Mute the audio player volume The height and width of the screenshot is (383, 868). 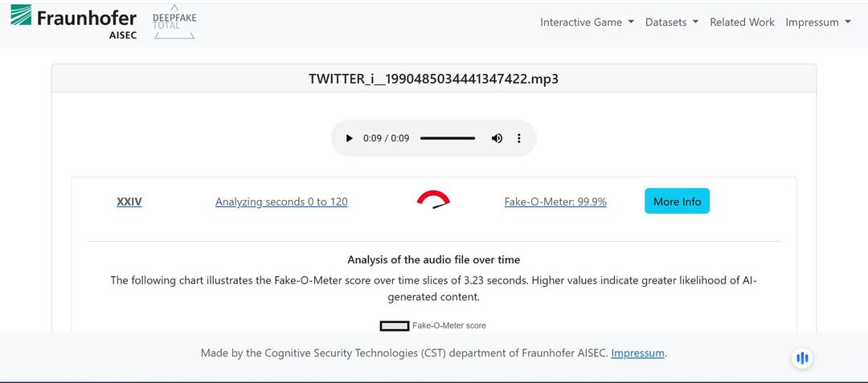coord(497,138)
